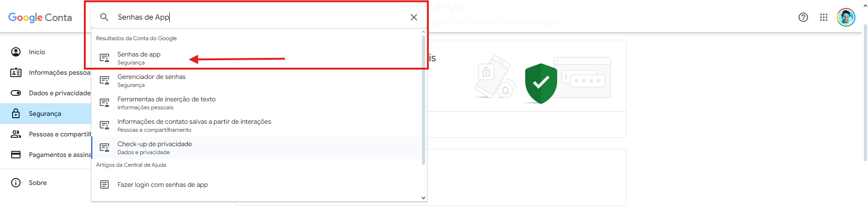Open the Google apps grid

824,17
